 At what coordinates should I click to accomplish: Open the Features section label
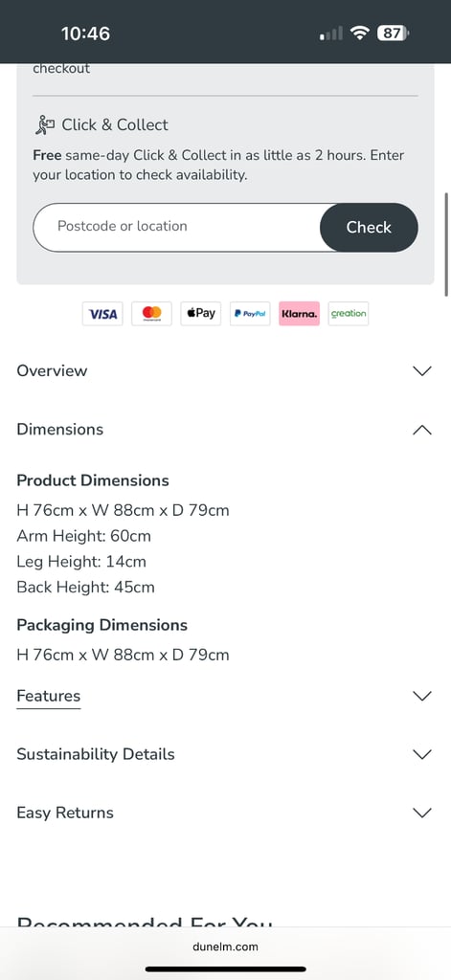coord(49,696)
